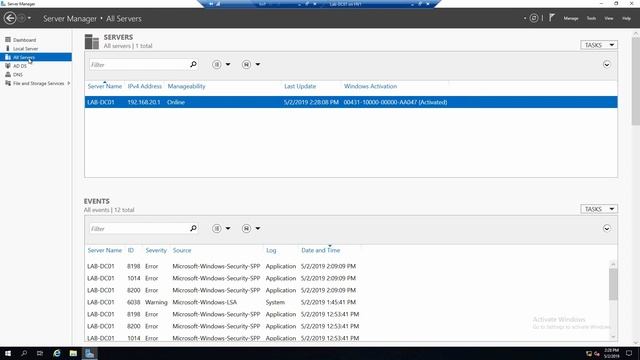Viewport: 640px width, 360px height.
Task: Launch Internet Explorer from the taskbar
Action: pyautogui.click(x=57, y=353)
